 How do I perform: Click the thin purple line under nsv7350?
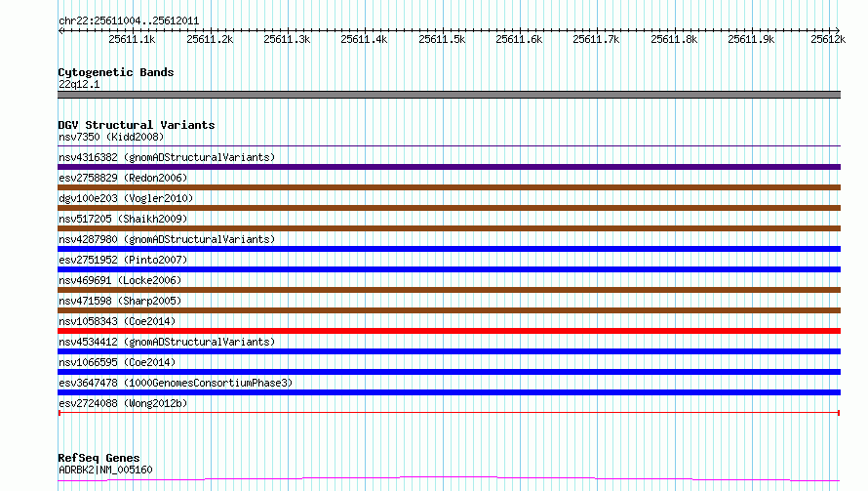tap(449, 145)
